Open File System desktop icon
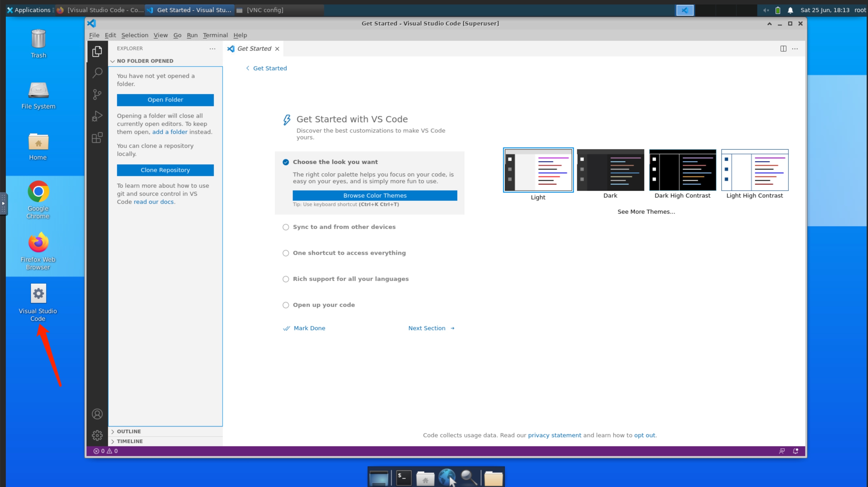Viewport: 868px width, 487px height. click(x=38, y=95)
